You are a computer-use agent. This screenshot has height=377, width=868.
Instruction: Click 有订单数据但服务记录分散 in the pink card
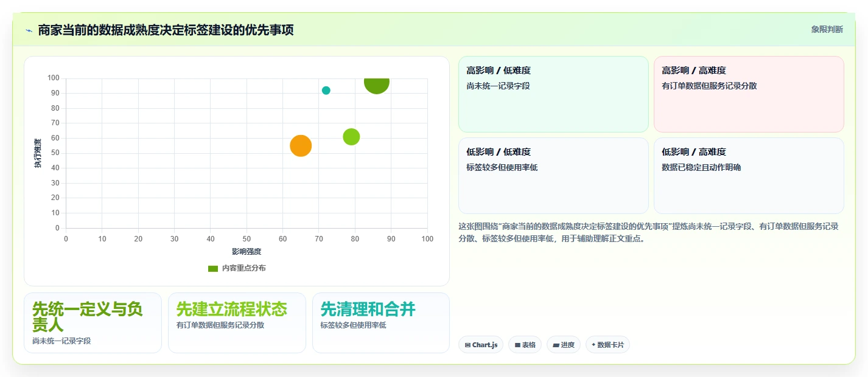[x=709, y=86]
